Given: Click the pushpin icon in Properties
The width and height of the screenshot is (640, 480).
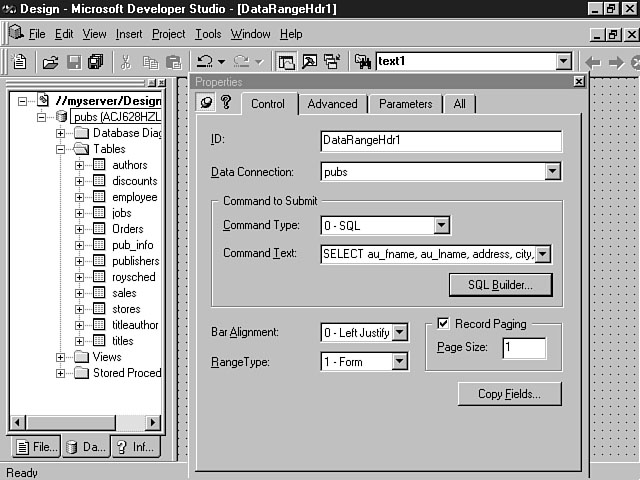Looking at the screenshot, I should [207, 103].
